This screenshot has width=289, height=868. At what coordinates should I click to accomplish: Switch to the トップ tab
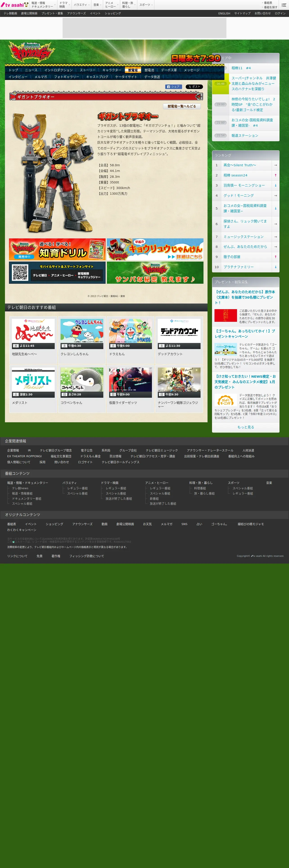pos(14,70)
